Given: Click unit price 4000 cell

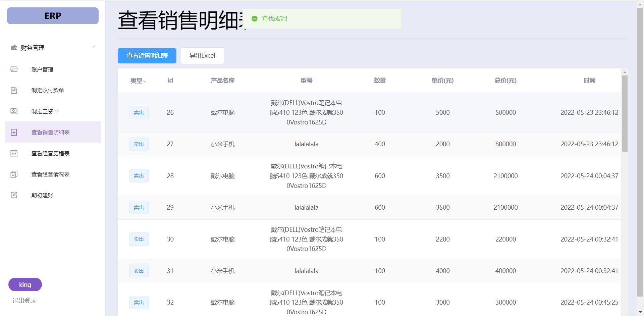Looking at the screenshot, I should 442,271.
